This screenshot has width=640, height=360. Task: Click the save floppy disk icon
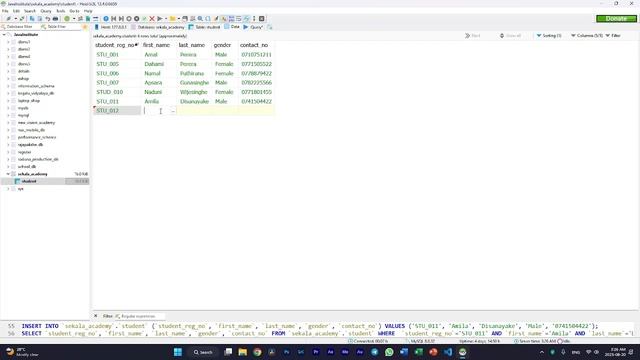point(185,19)
